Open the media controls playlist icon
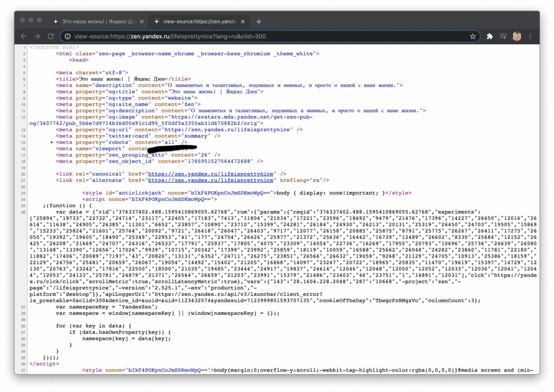The height and width of the screenshot is (392, 554). click(x=503, y=36)
